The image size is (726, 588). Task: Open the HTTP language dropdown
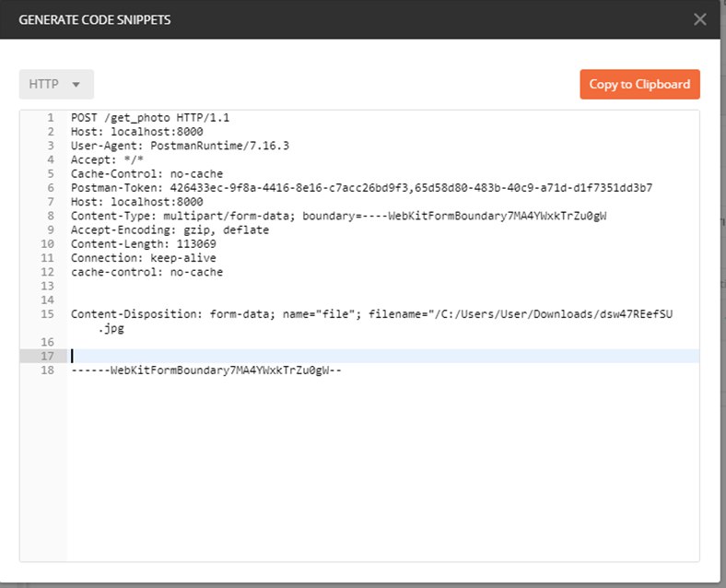56,84
